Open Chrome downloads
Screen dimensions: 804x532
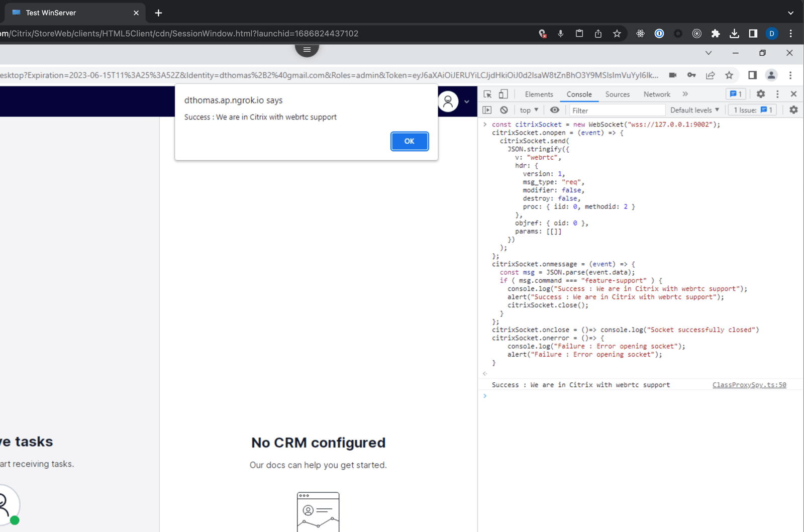tap(735, 33)
